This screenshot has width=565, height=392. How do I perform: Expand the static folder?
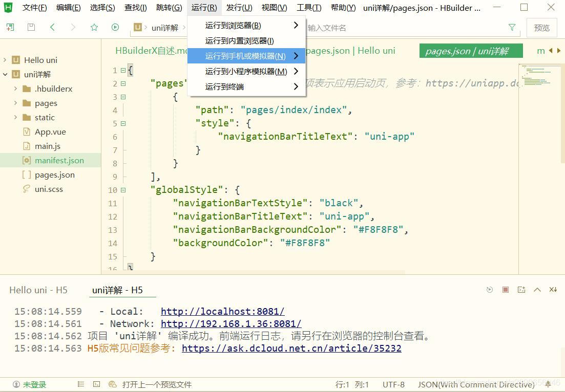coord(15,117)
